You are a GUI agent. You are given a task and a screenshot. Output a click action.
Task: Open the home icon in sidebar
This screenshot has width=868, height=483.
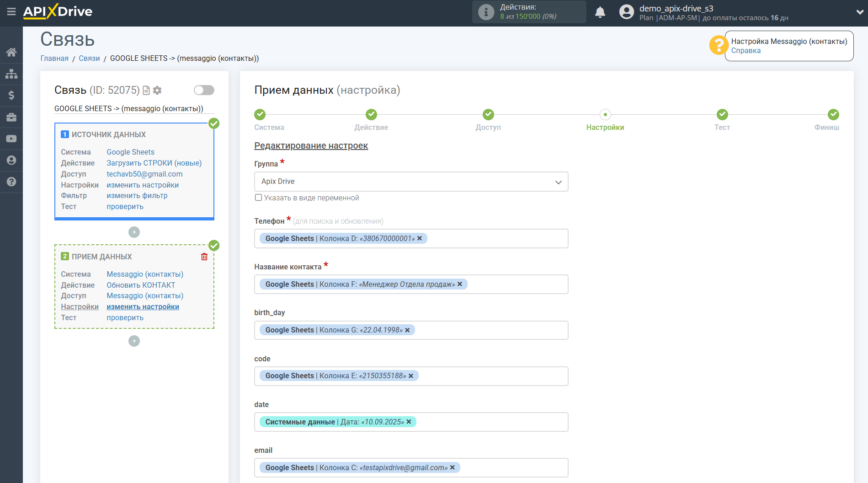click(x=11, y=52)
